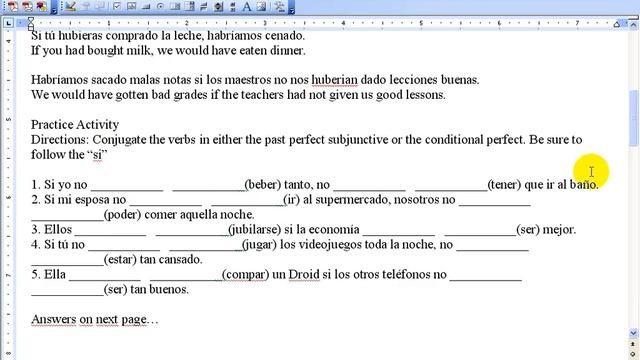Viewport: 640px width, 360px height.
Task: Click the first Adobe PDF convert icon
Action: point(13,6)
